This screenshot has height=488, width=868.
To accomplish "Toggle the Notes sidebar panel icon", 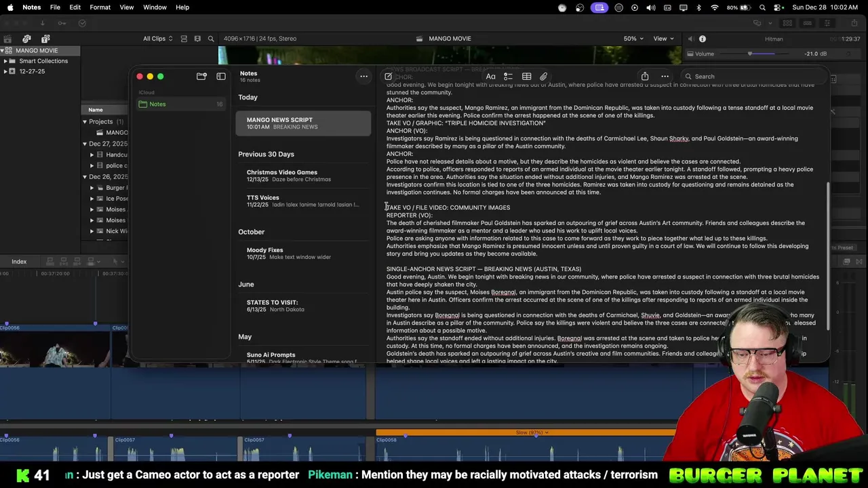I will click(221, 77).
